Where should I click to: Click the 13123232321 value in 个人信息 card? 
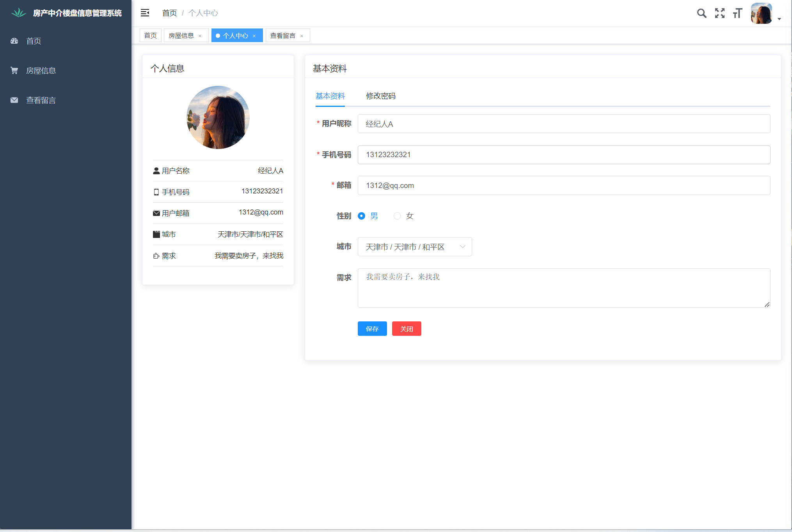(262, 191)
